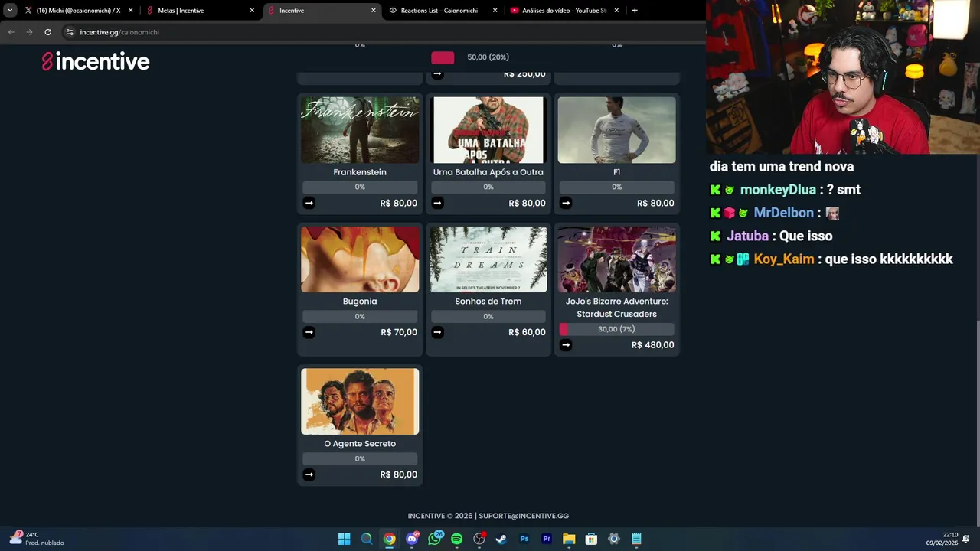The image size is (980, 551).
Task: Click the notification bell in system tray
Action: click(x=966, y=539)
